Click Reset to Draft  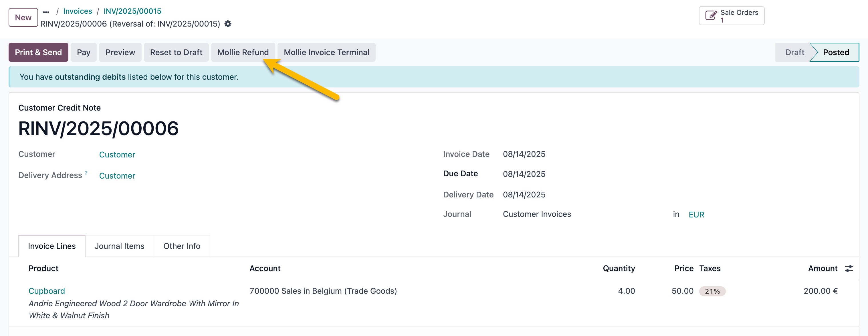176,52
